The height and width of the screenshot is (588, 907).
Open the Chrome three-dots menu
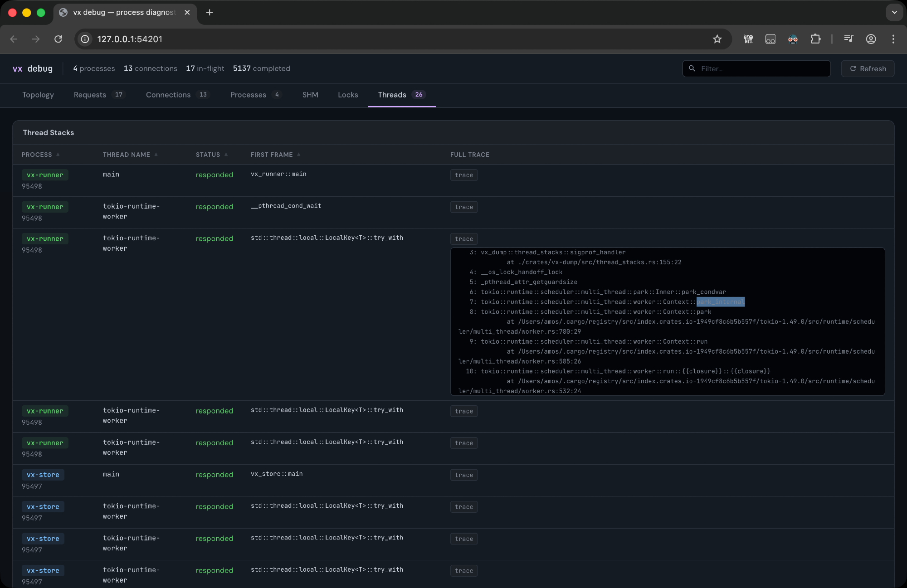(x=893, y=39)
